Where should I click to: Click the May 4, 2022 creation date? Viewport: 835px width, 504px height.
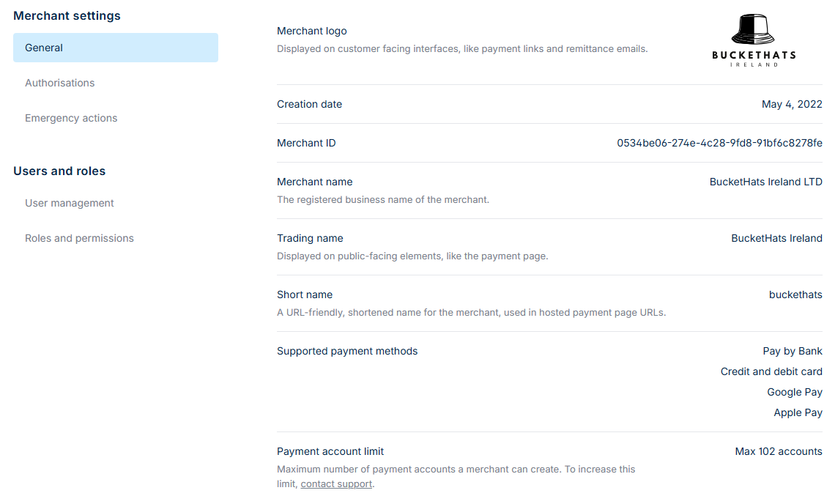(x=792, y=104)
